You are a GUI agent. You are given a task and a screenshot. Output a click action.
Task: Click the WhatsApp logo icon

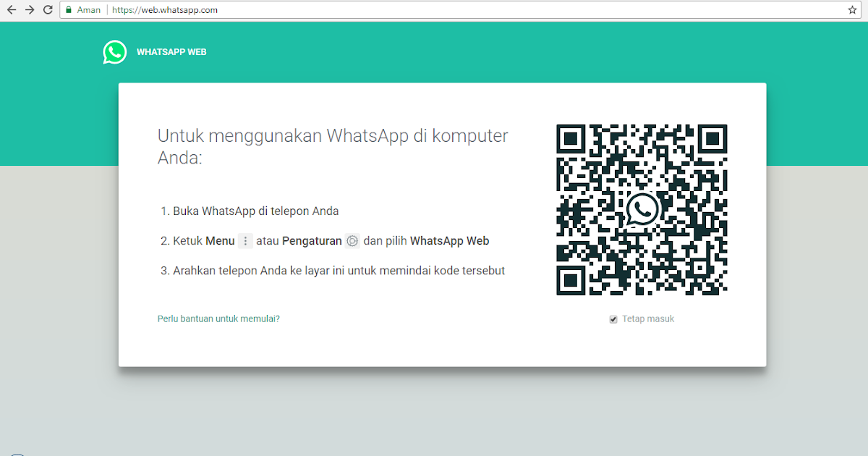point(114,51)
